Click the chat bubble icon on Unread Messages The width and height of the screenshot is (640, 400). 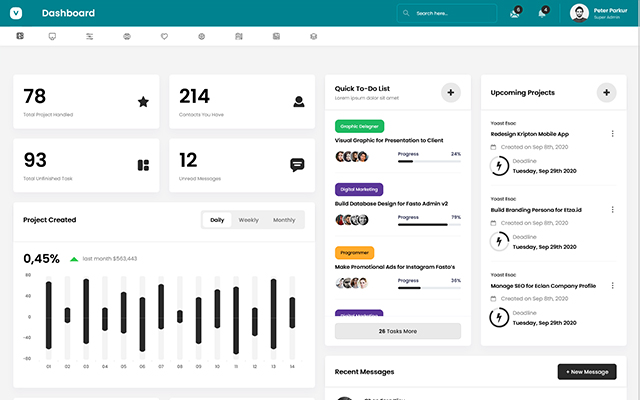297,165
